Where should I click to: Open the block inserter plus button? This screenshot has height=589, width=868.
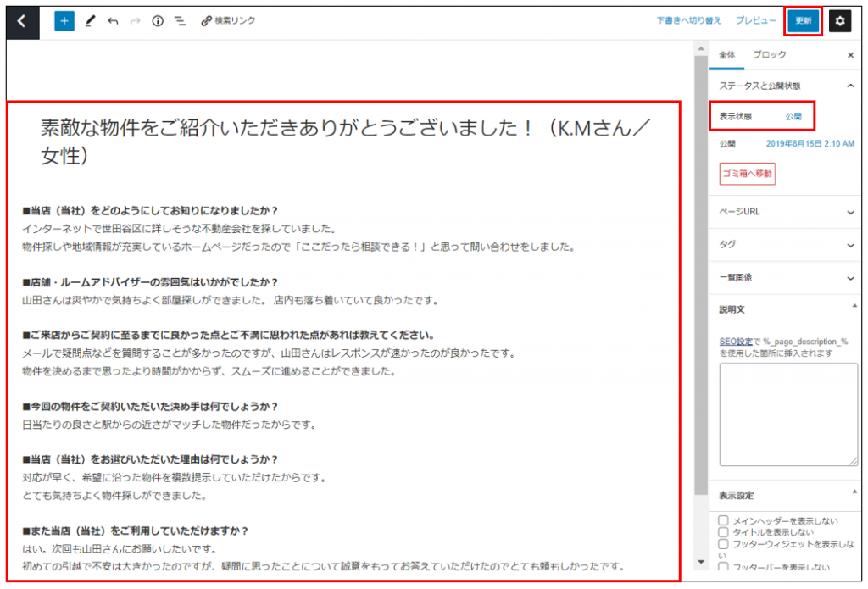click(x=64, y=21)
